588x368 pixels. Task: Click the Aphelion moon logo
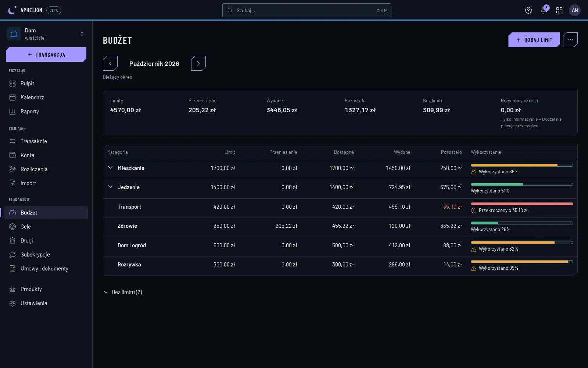12,10
